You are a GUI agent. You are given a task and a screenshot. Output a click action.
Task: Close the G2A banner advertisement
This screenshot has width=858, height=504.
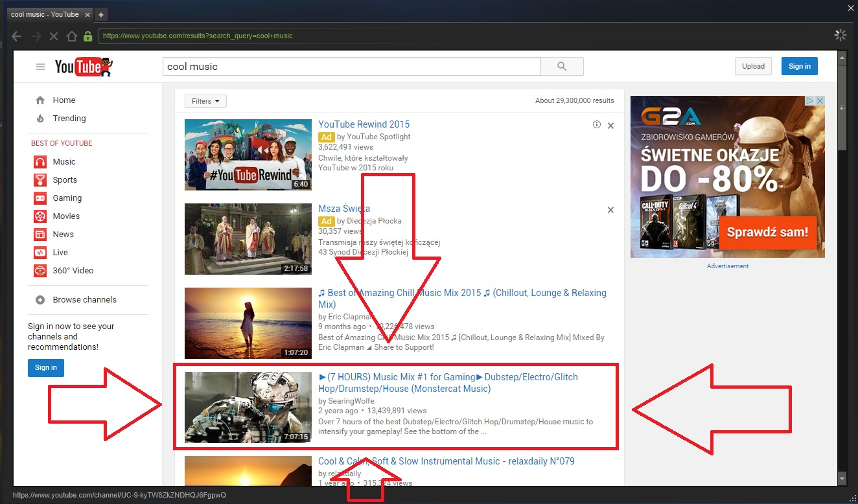(x=820, y=100)
